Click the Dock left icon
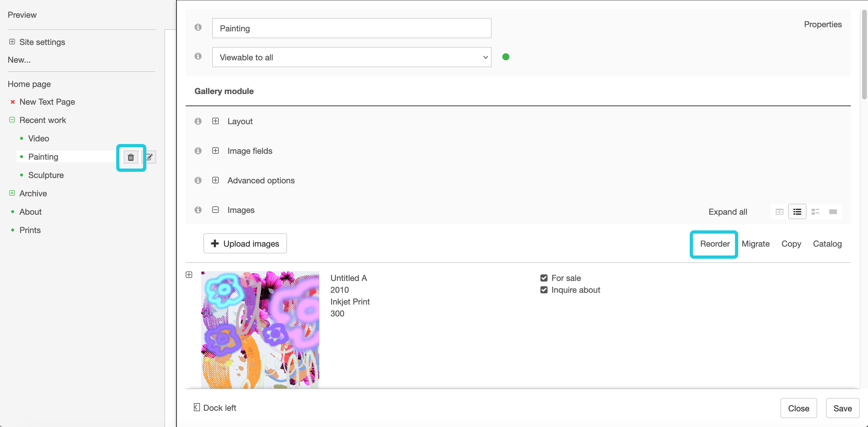868x427 pixels. [x=197, y=407]
